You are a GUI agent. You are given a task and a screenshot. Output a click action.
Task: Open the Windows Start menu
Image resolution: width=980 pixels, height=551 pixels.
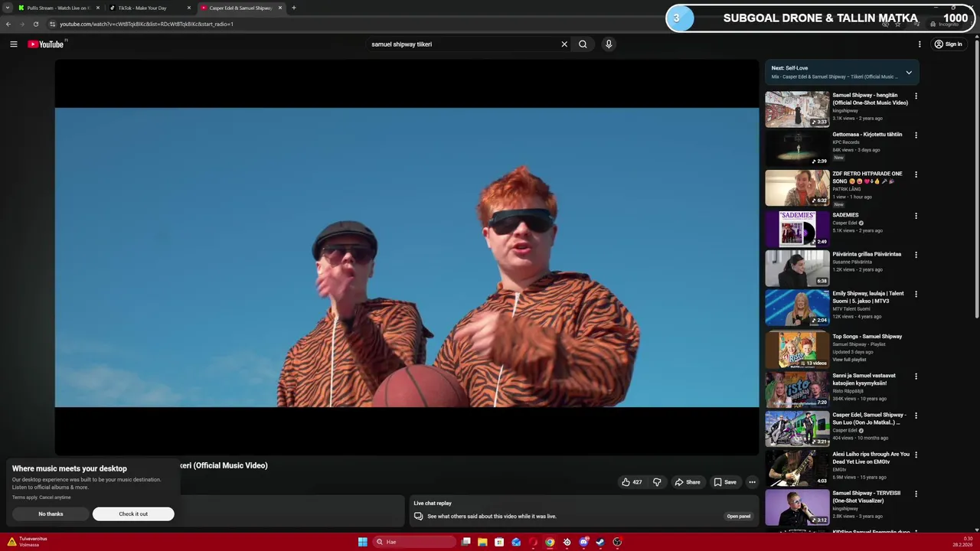pyautogui.click(x=362, y=542)
